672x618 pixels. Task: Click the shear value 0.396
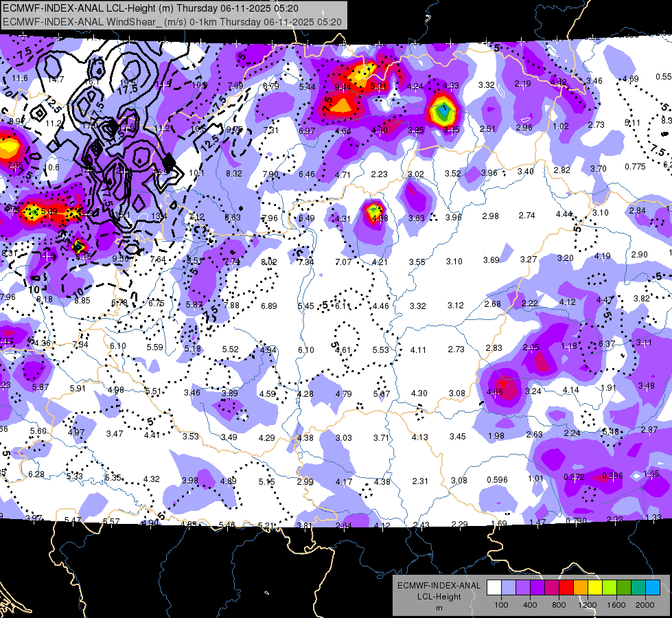pyautogui.click(x=612, y=476)
